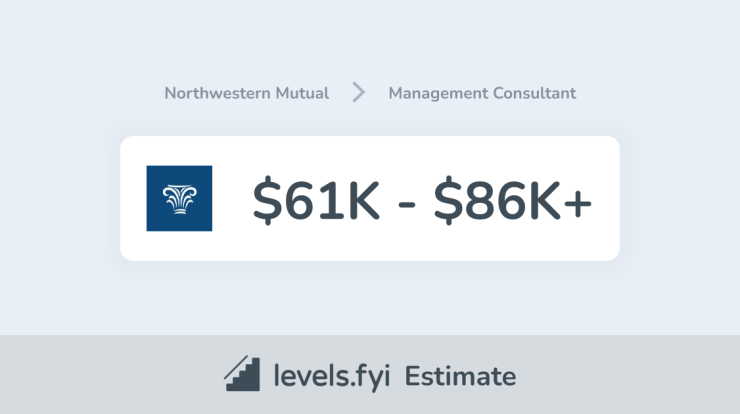Viewport: 740px width, 414px height.
Task: Click the $61K lower salary figure
Action: pyautogui.click(x=316, y=200)
